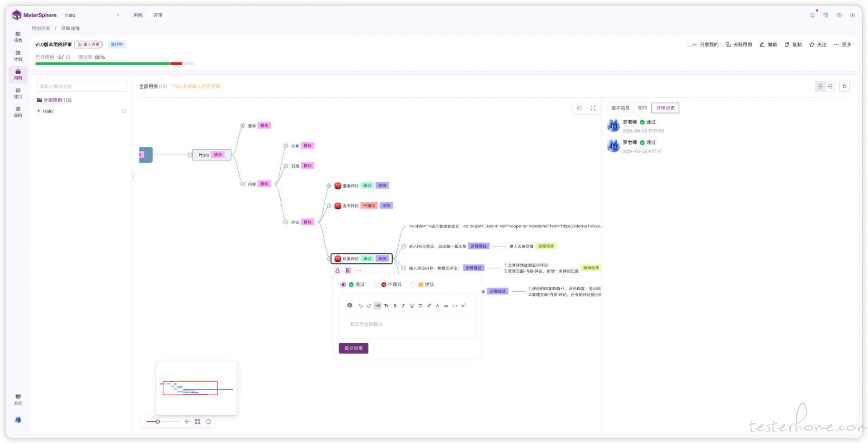Select the 不通过 radio button
The width and height of the screenshot is (868, 444).
(x=375, y=284)
